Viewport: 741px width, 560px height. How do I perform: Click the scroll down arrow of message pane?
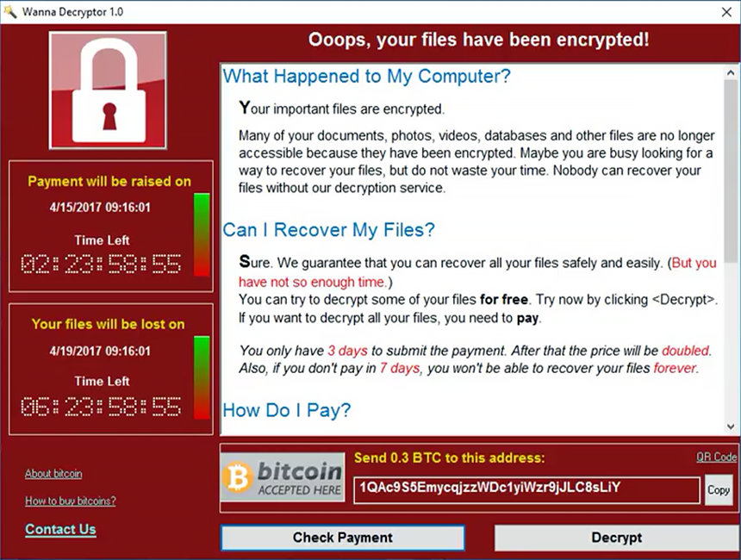click(x=730, y=426)
